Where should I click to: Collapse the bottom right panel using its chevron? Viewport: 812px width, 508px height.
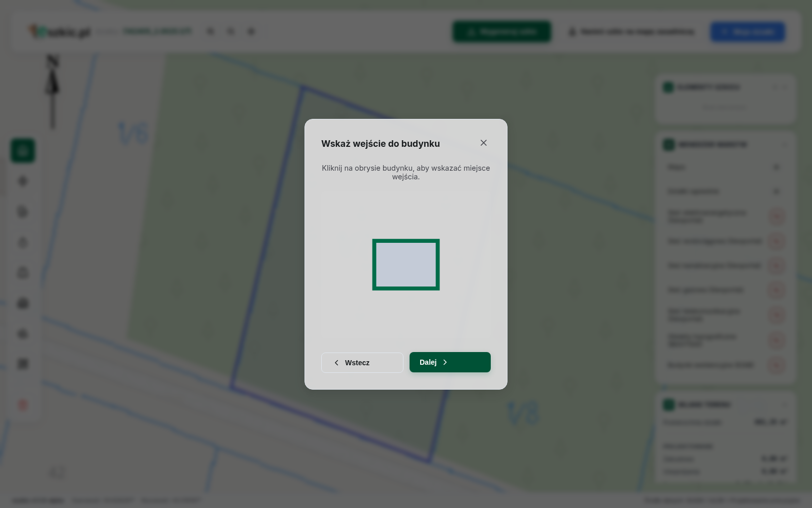pyautogui.click(x=785, y=405)
